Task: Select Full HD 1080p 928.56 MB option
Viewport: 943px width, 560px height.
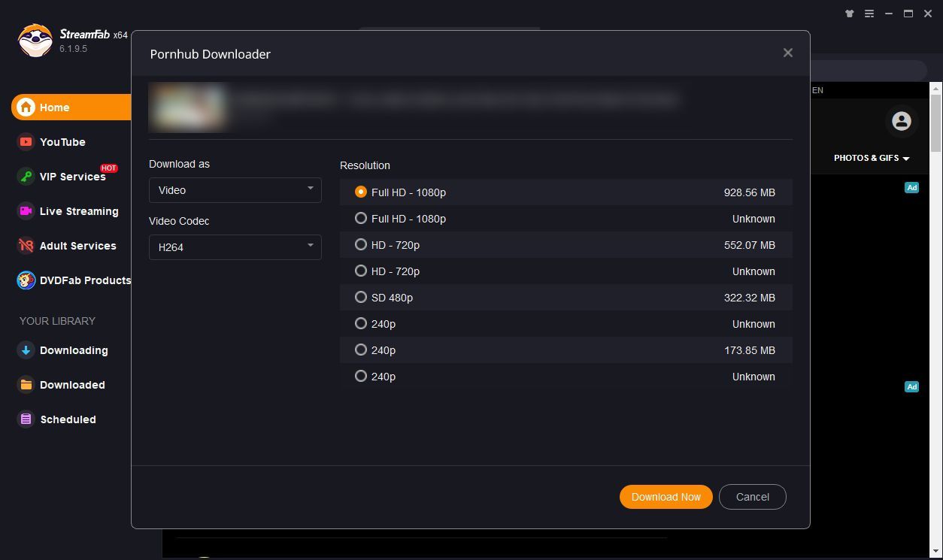Action: click(565, 192)
